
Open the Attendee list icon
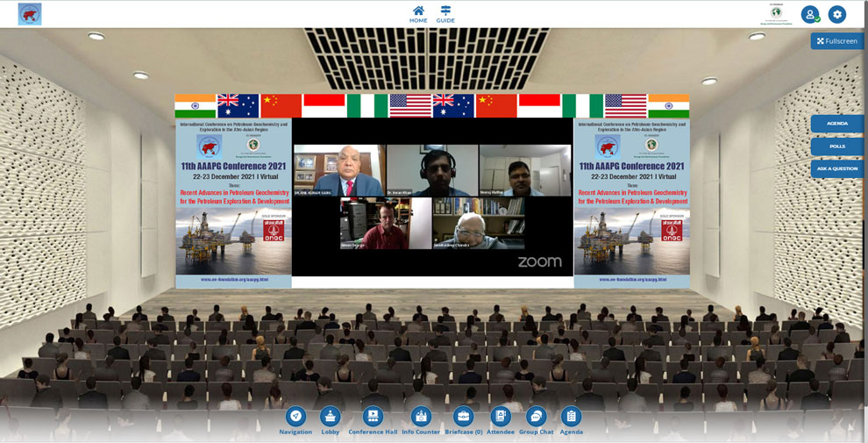pos(501,417)
